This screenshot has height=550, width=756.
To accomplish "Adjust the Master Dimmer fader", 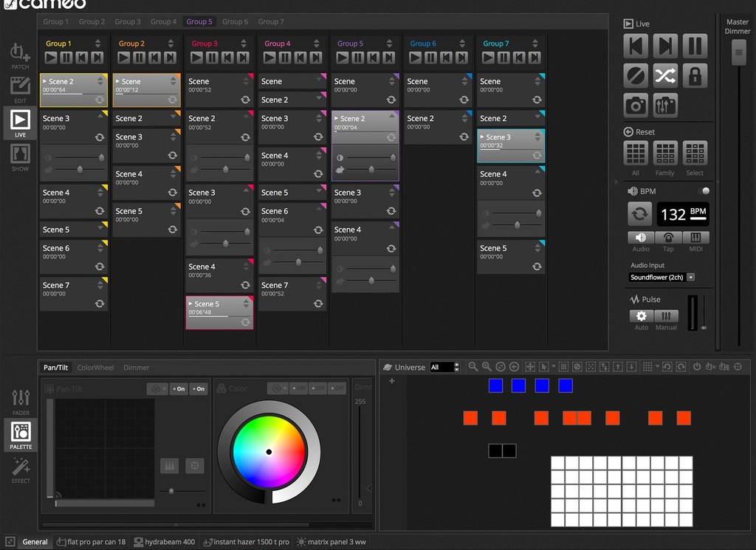I will (x=738, y=52).
